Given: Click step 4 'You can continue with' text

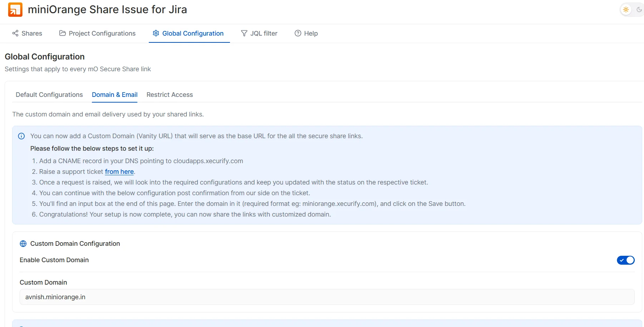Looking at the screenshot, I should point(174,193).
